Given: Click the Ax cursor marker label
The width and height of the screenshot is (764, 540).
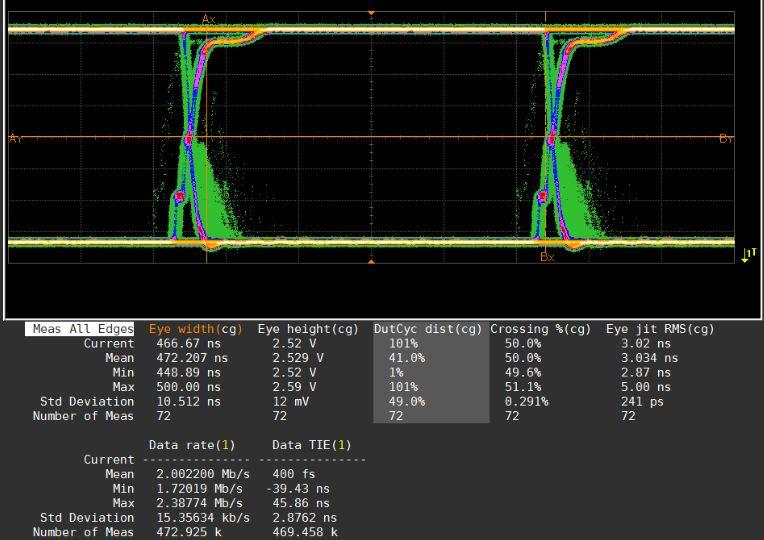Looking at the screenshot, I should [x=208, y=19].
